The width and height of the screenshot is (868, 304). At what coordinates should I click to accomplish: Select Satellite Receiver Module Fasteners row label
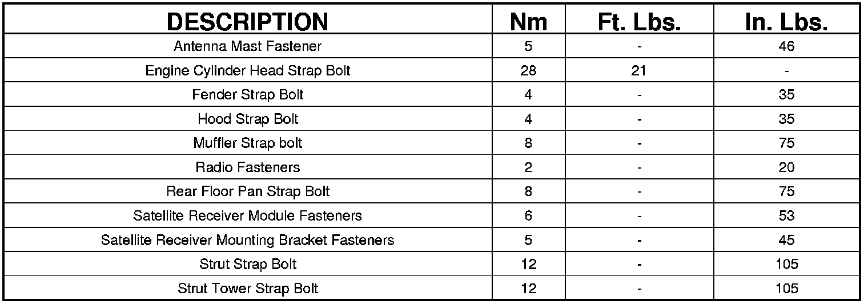(247, 216)
